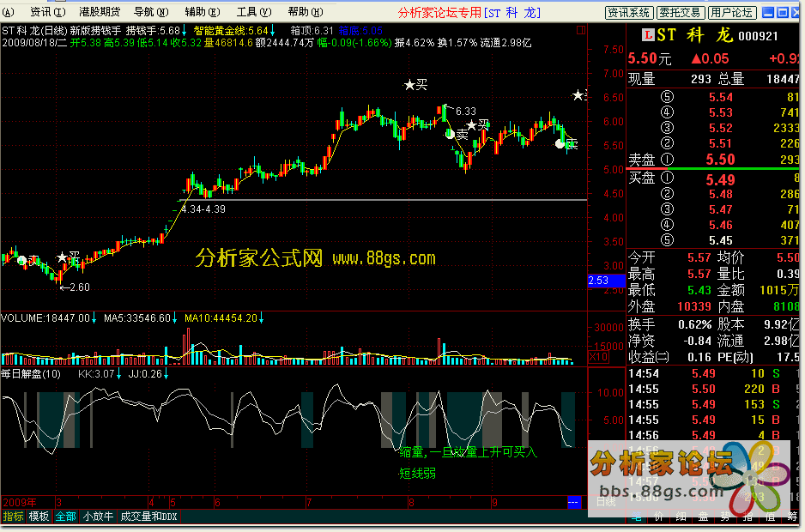Image resolution: width=805 pixels, height=532 pixels.
Task: Open the 工具(V) menu
Action: [254, 12]
